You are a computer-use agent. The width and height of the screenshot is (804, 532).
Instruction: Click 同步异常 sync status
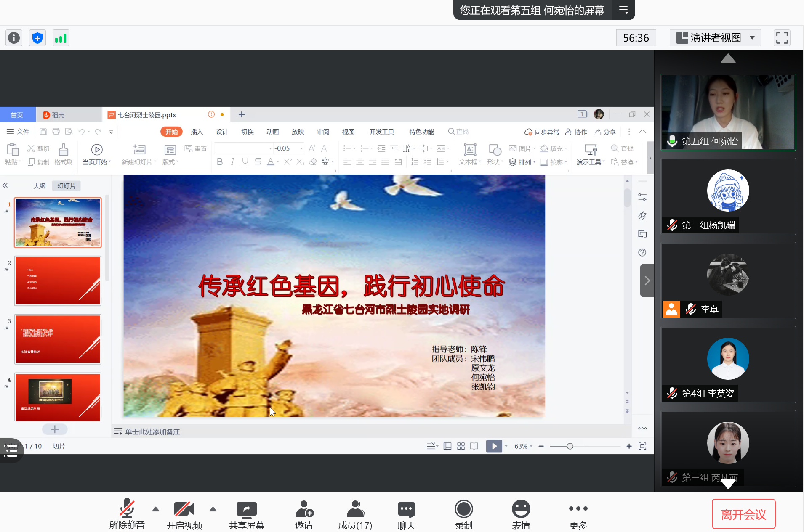[542, 132]
